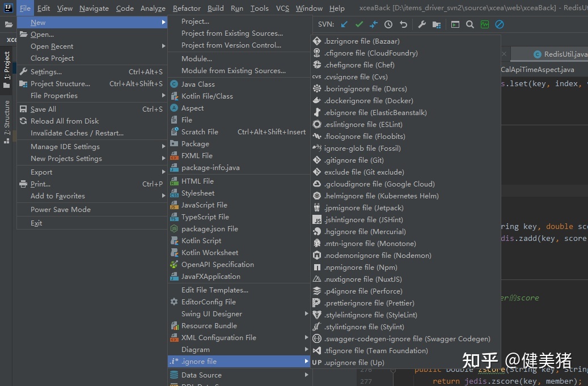The height and width of the screenshot is (386, 588).
Task: Select .prettierignore file (Prettier)
Action: (406, 303)
